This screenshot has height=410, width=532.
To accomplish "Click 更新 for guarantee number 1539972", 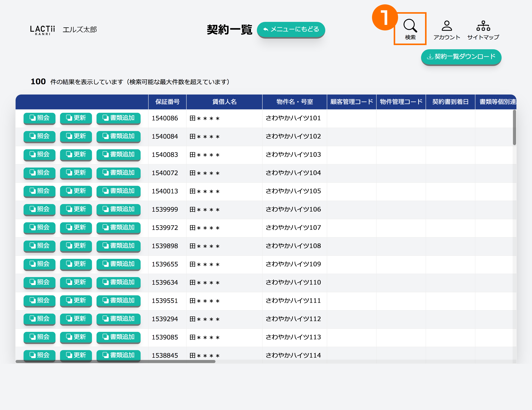I will (76, 227).
